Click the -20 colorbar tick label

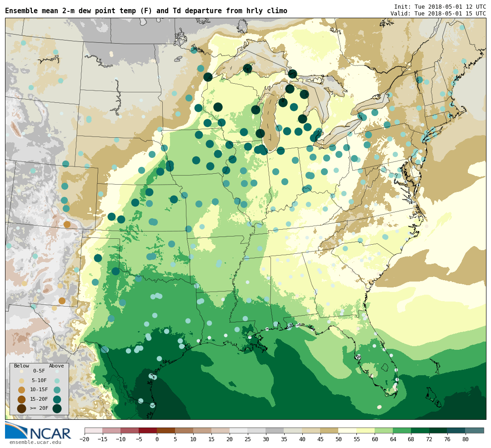coord(85,439)
